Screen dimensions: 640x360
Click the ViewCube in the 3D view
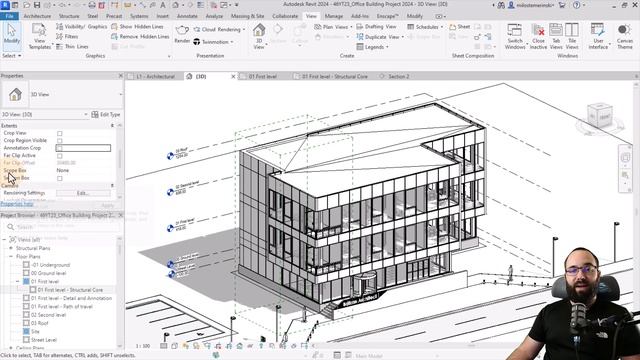pyautogui.click(x=600, y=116)
